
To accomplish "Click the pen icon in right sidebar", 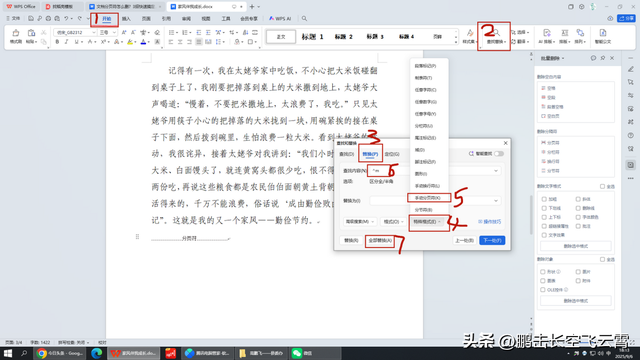I will tap(631, 69).
